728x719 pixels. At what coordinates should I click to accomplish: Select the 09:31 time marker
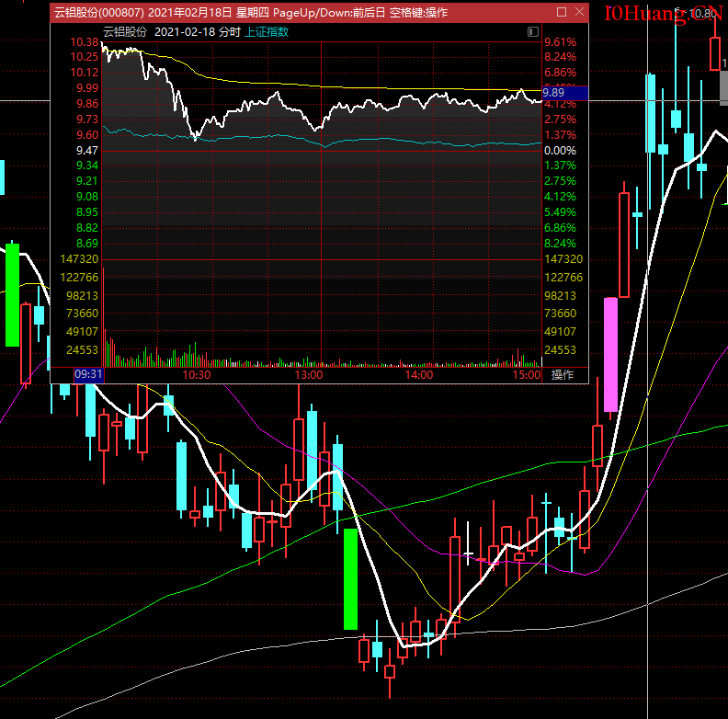point(89,375)
